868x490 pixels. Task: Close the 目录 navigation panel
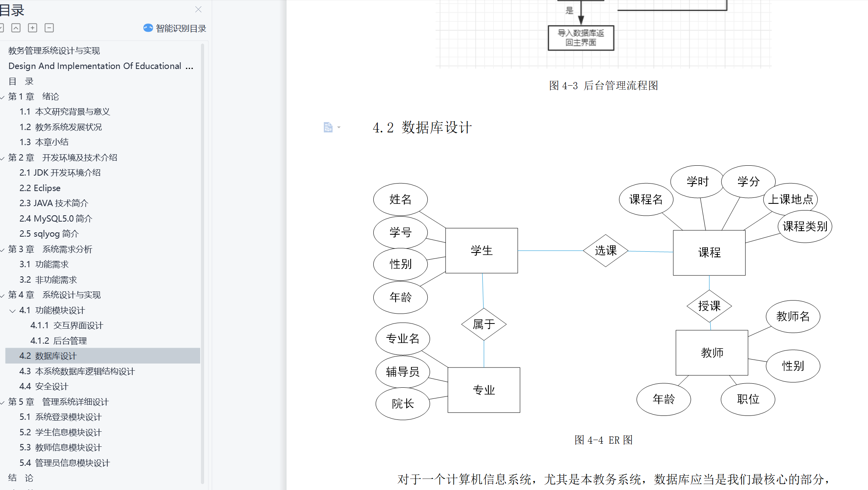(198, 9)
